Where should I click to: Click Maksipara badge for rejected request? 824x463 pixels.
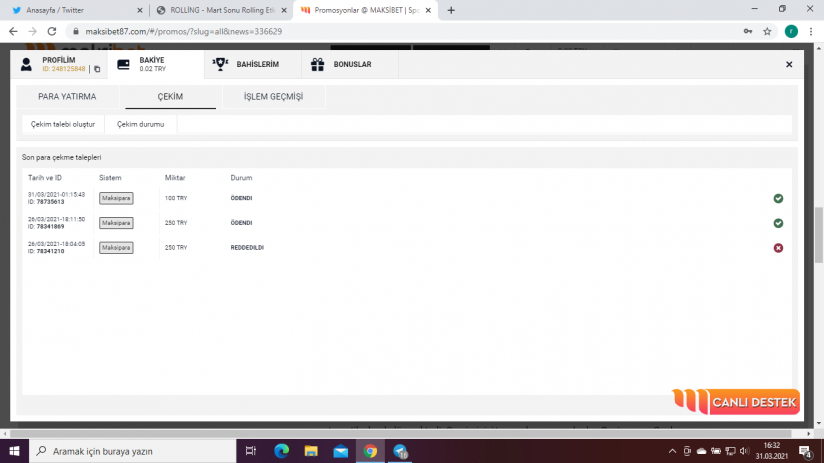pyautogui.click(x=116, y=248)
